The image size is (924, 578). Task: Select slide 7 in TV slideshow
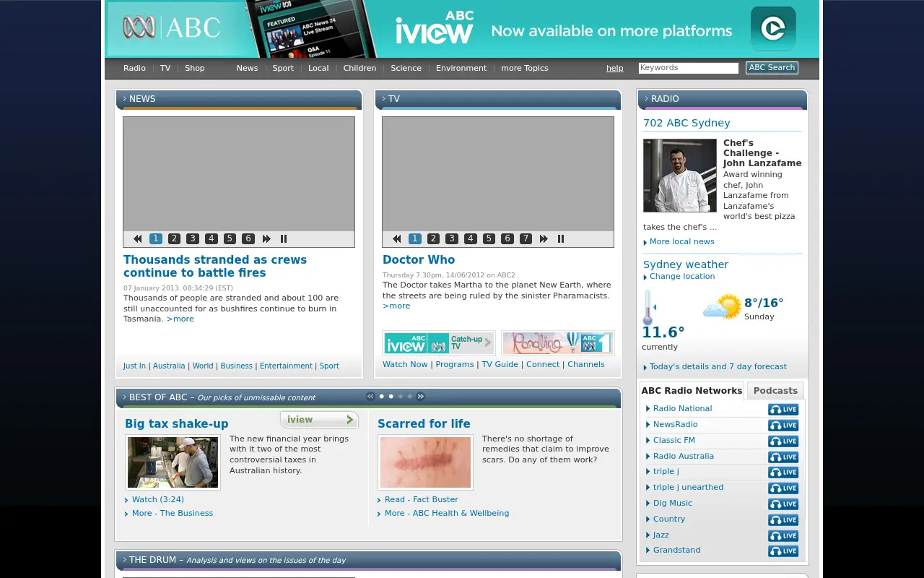526,239
